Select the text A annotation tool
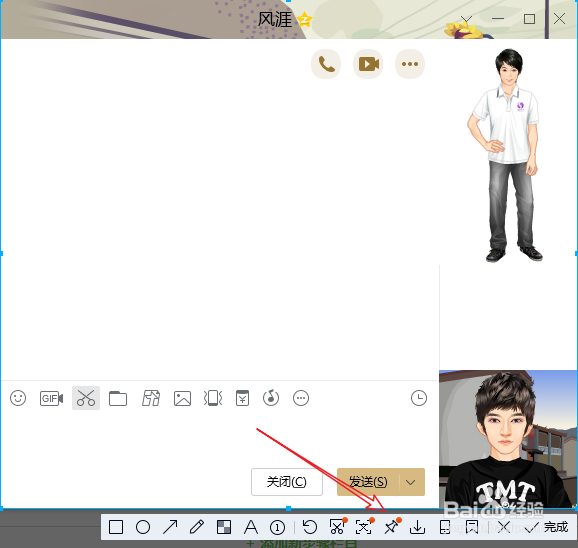The image size is (578, 548). [x=251, y=527]
